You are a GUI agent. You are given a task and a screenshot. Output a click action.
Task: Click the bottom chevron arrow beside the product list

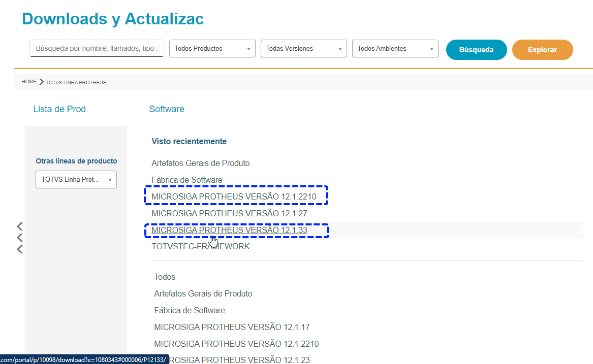19,249
